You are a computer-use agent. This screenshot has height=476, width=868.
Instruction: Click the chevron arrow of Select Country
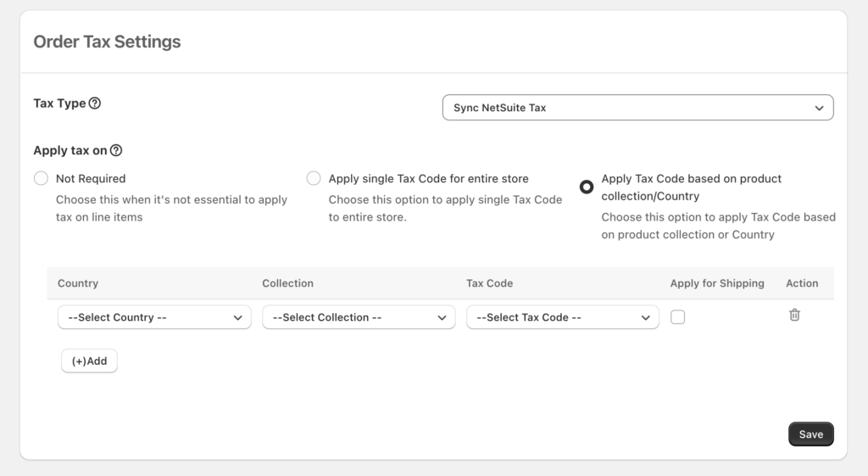(237, 317)
